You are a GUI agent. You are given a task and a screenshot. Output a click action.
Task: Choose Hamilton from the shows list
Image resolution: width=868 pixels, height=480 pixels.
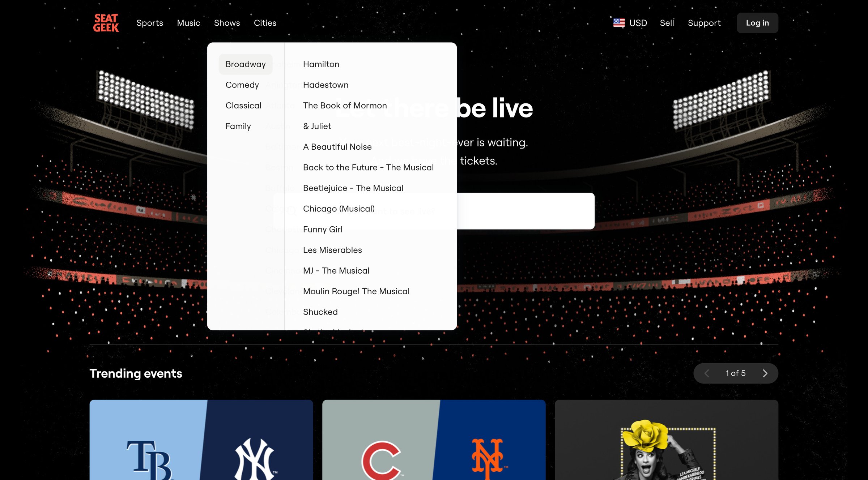(321, 64)
